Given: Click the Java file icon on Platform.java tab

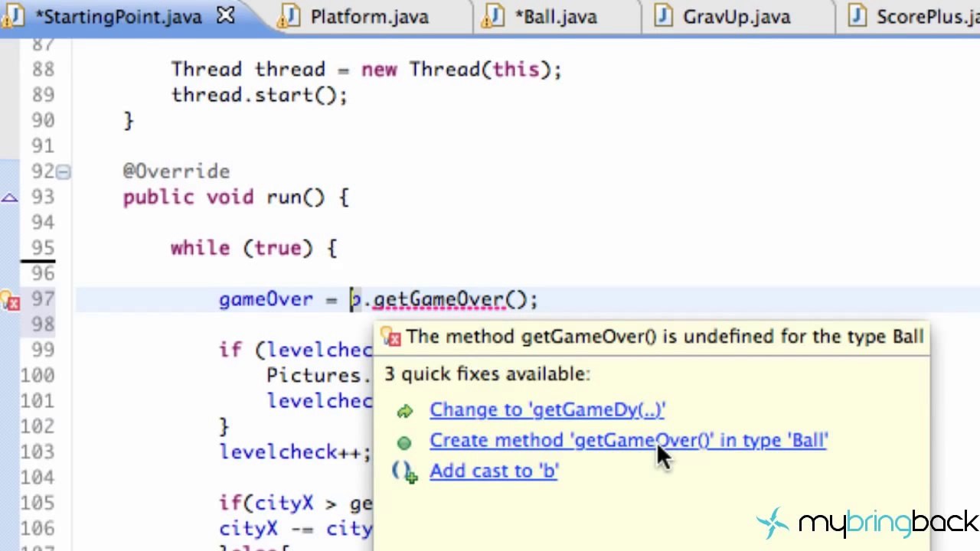Looking at the screenshot, I should pyautogui.click(x=289, y=16).
